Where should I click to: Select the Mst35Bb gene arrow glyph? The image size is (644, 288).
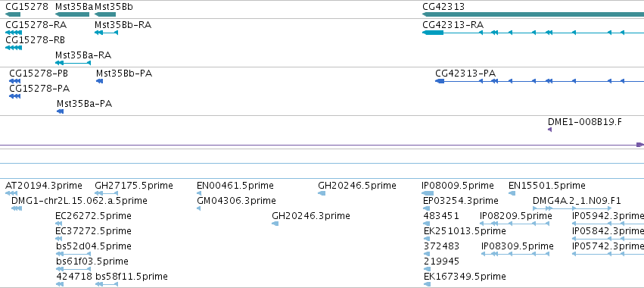[x=105, y=14]
